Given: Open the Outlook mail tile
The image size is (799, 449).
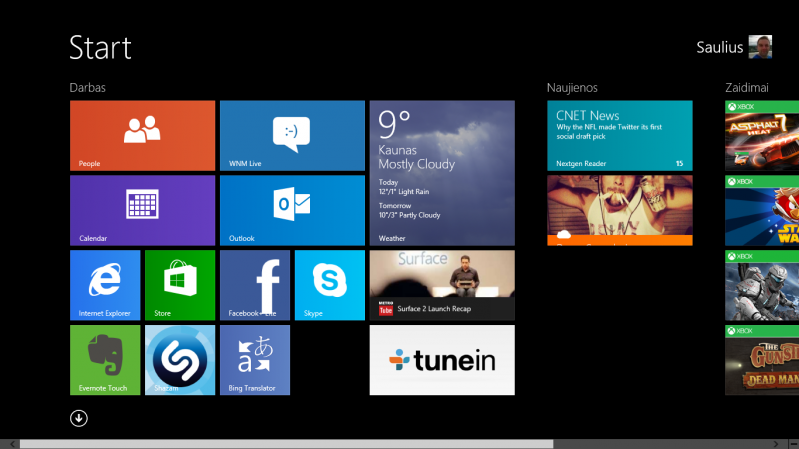Looking at the screenshot, I should tap(292, 210).
